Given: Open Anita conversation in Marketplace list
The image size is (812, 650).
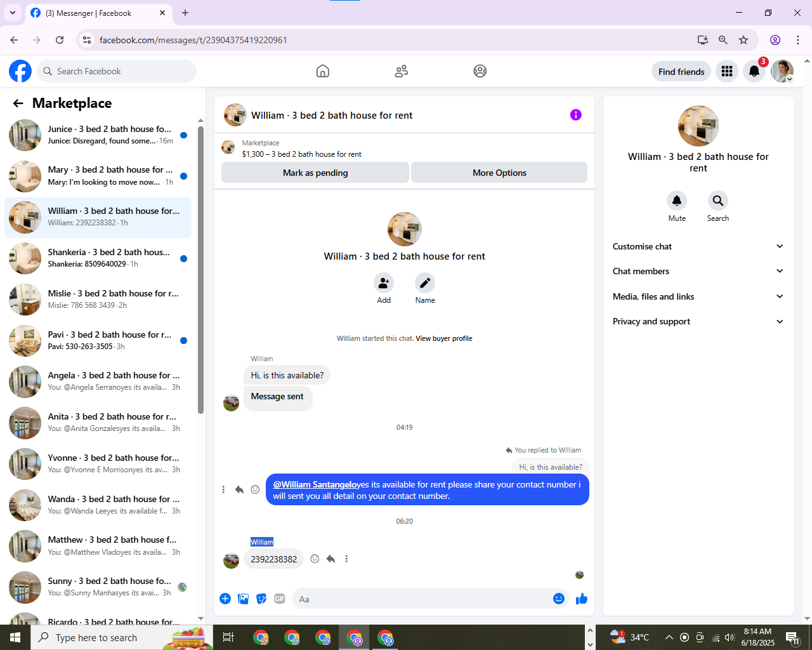Looking at the screenshot, I should [98, 423].
